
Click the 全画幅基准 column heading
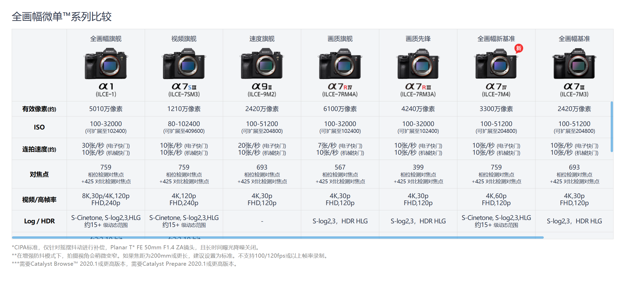pos(574,39)
